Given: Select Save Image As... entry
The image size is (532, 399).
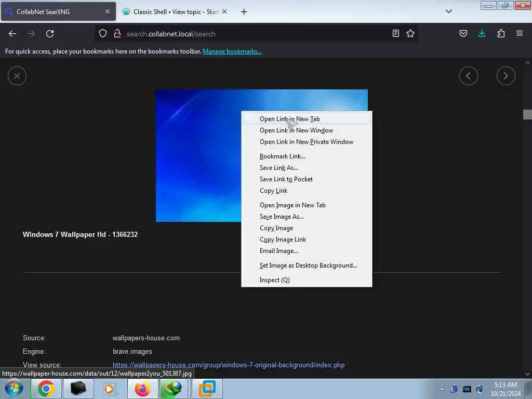Looking at the screenshot, I should pos(307,217).
